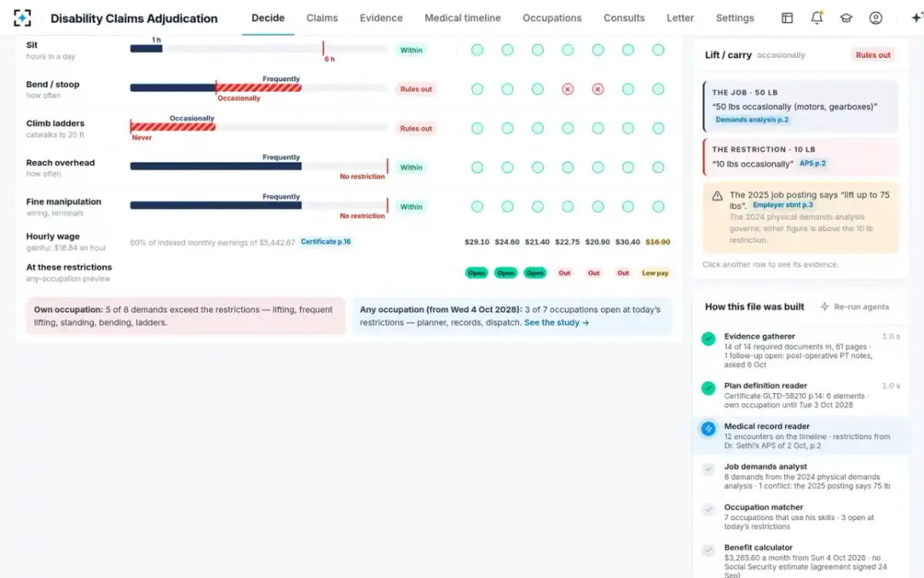Select Bend / stoop red X above $22.75

pyautogui.click(x=567, y=89)
